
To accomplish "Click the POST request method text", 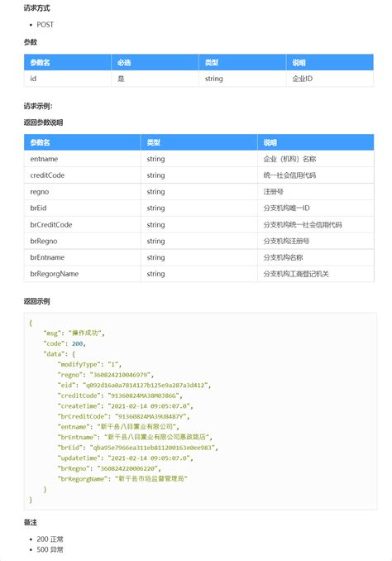I will tap(45, 25).
